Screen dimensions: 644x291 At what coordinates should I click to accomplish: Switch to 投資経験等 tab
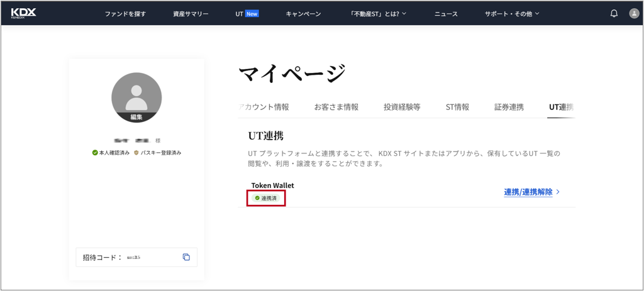(x=402, y=107)
